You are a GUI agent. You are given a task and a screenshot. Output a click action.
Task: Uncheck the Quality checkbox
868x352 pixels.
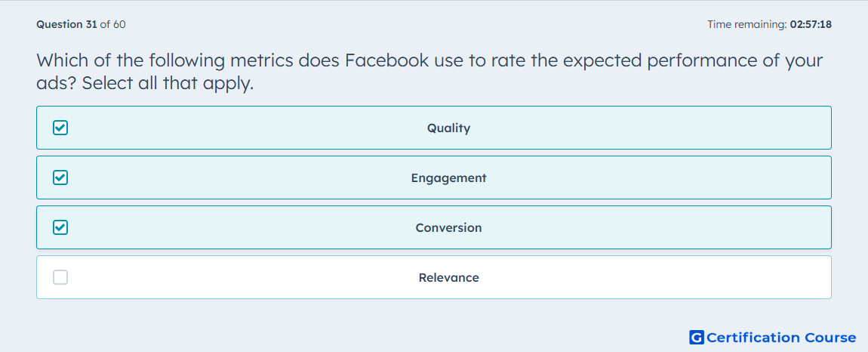pyautogui.click(x=60, y=128)
